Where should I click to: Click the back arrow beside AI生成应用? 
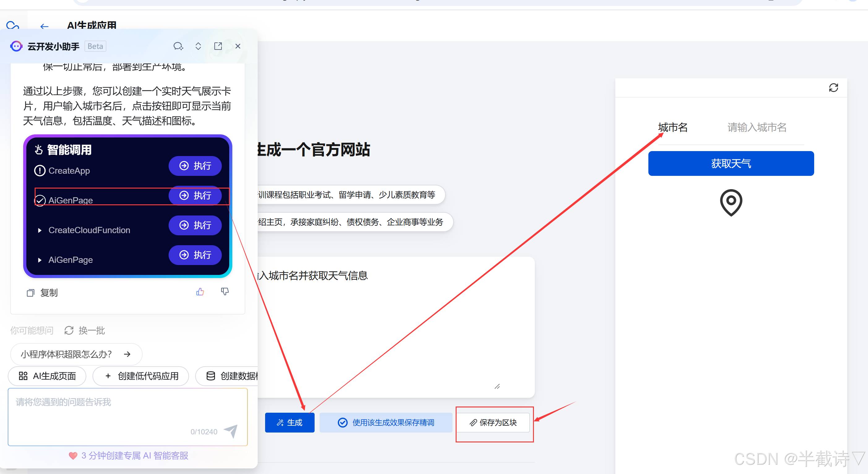(x=44, y=26)
